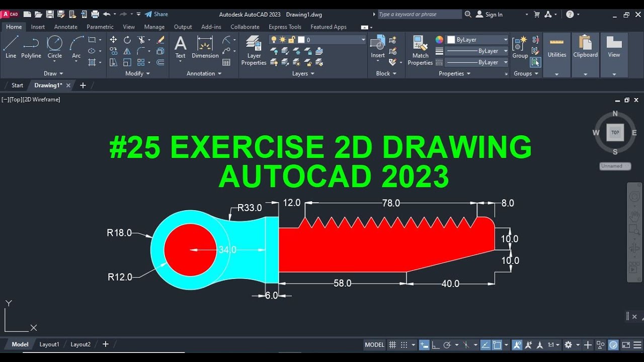The image size is (644, 362).
Task: Click the MODEL status bar button
Action: click(x=374, y=345)
